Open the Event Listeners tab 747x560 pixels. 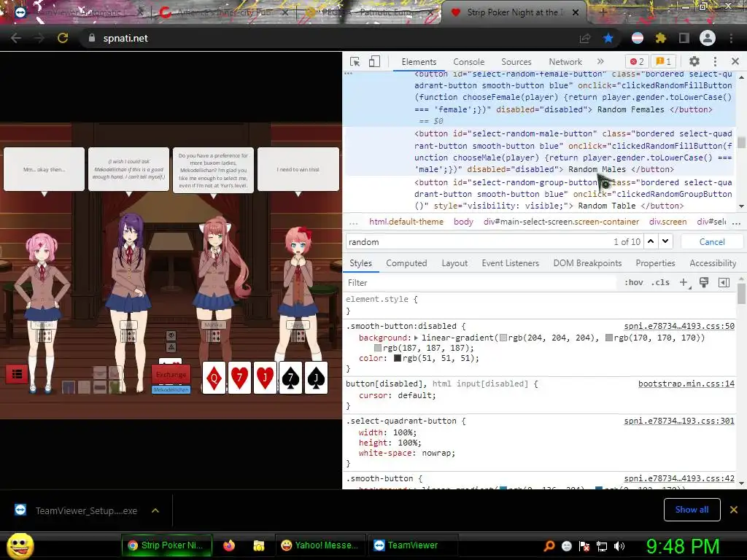(x=510, y=263)
